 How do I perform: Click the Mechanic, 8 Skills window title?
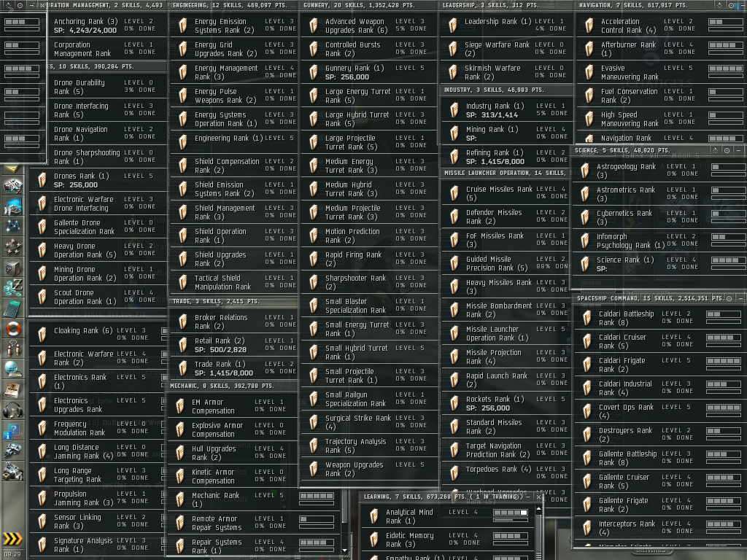click(x=222, y=386)
